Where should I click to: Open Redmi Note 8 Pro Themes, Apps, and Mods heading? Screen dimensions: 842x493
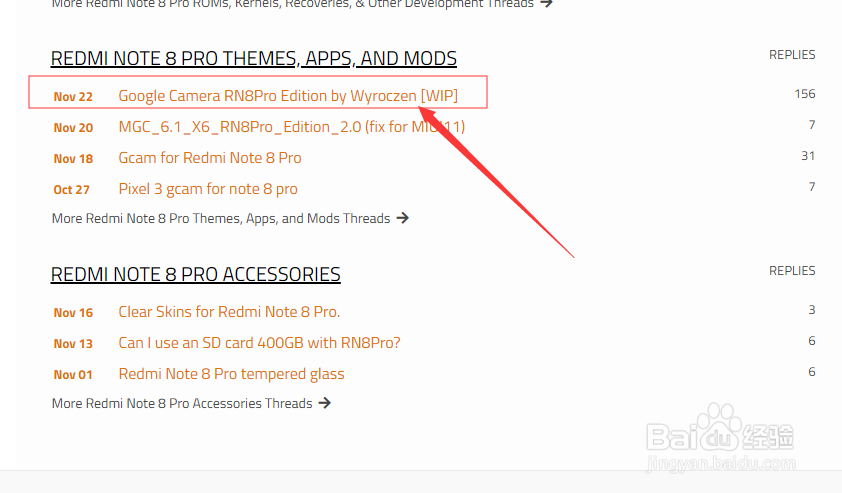(253, 59)
